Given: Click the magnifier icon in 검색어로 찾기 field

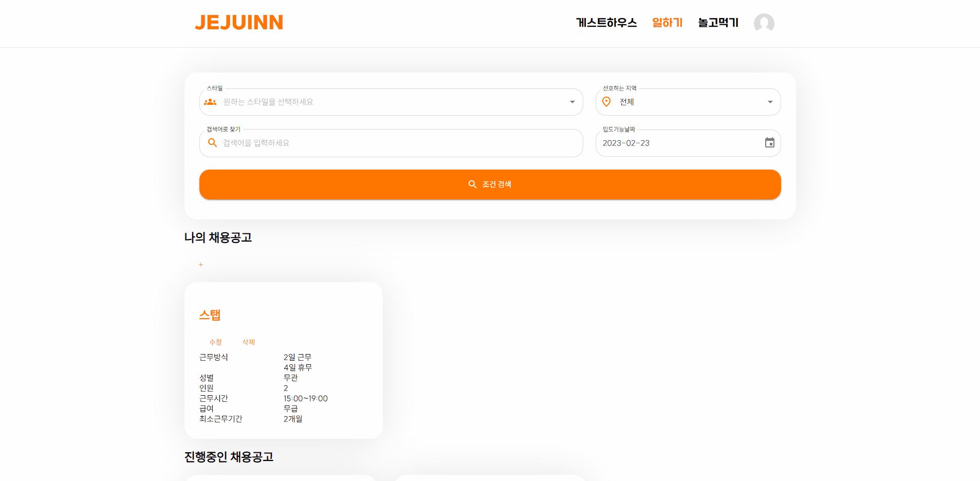Looking at the screenshot, I should point(213,143).
